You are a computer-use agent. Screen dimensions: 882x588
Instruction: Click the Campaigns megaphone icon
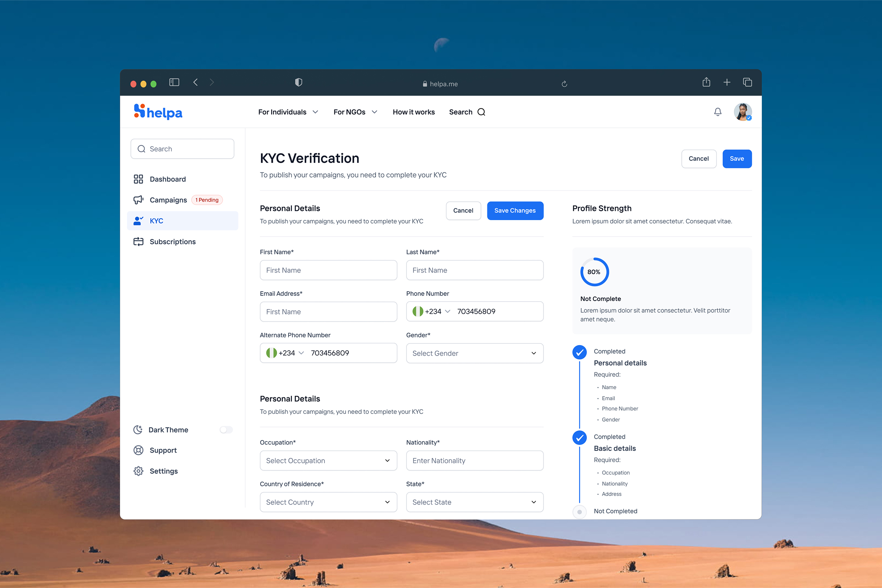pyautogui.click(x=139, y=200)
